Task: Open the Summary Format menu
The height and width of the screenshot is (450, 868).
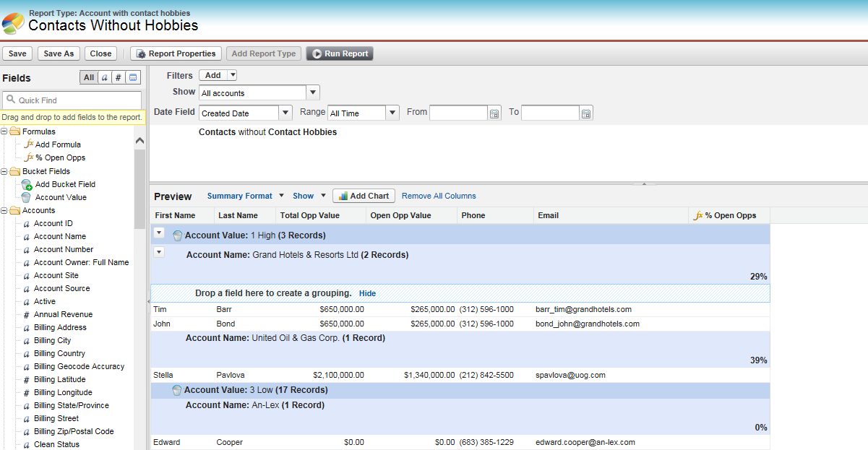Action: [239, 196]
